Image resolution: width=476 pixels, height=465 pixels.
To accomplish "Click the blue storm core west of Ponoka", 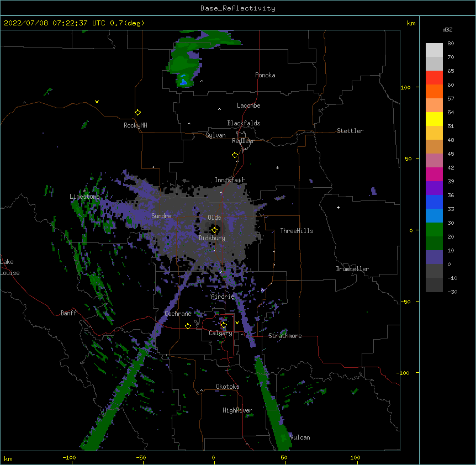I will [183, 82].
